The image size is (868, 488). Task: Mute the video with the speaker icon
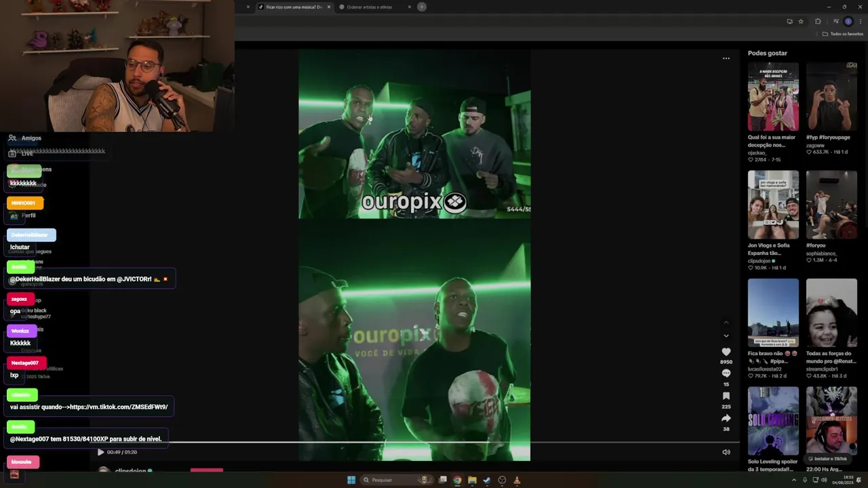726,452
